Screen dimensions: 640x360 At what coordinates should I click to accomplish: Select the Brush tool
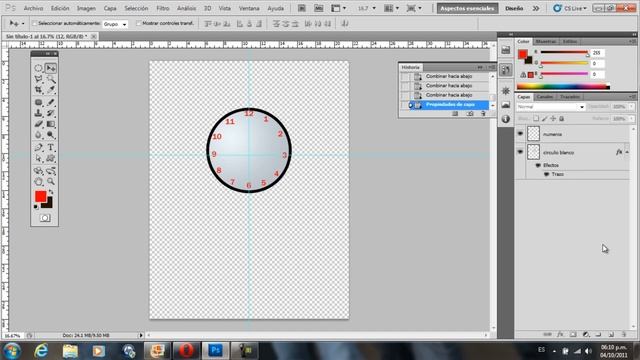(51, 102)
